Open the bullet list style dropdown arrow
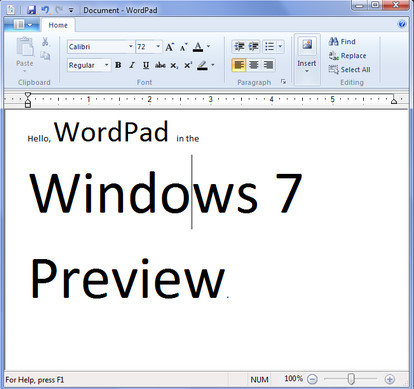This screenshot has height=389, width=414. click(x=280, y=47)
